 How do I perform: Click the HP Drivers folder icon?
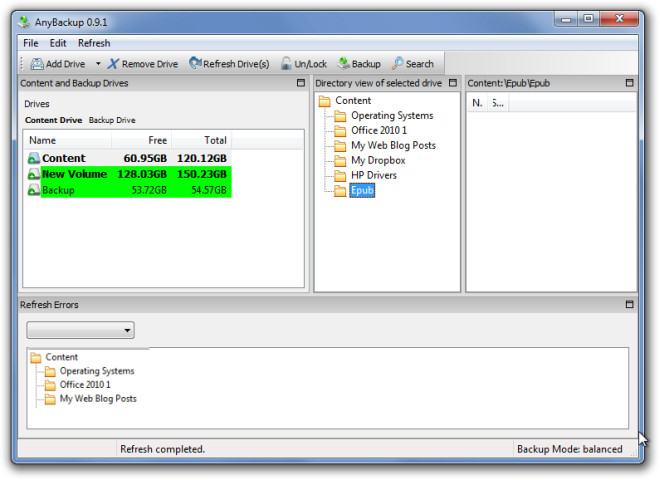pyautogui.click(x=340, y=176)
